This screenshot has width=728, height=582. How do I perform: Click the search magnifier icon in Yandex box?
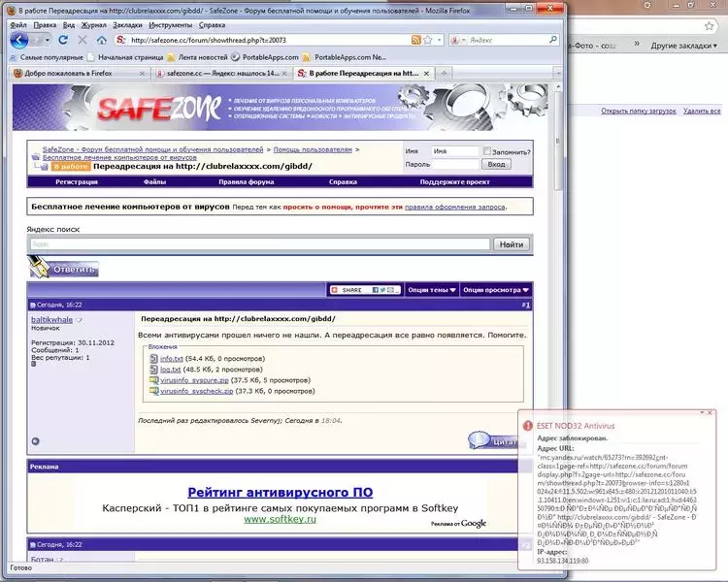552,40
